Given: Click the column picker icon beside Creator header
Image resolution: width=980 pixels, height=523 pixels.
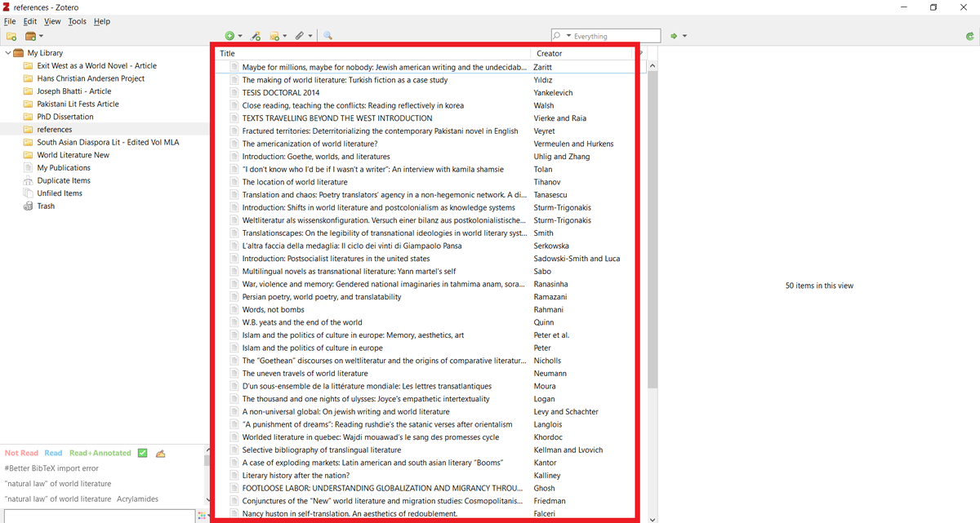Looking at the screenshot, I should 641,53.
